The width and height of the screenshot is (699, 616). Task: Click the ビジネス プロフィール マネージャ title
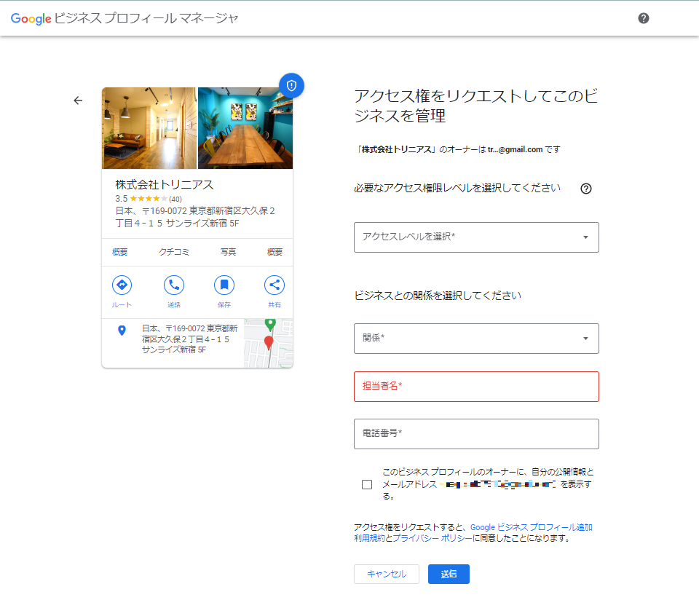tap(146, 18)
